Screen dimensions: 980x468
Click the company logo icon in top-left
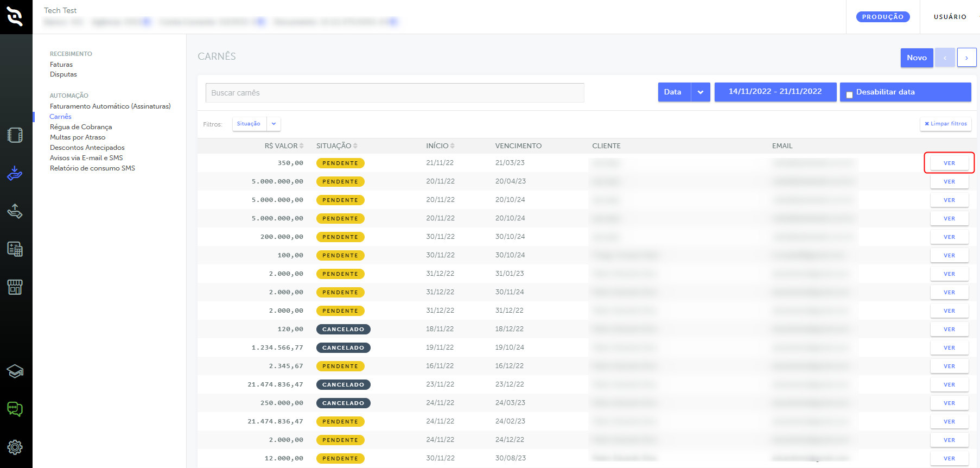click(15, 17)
